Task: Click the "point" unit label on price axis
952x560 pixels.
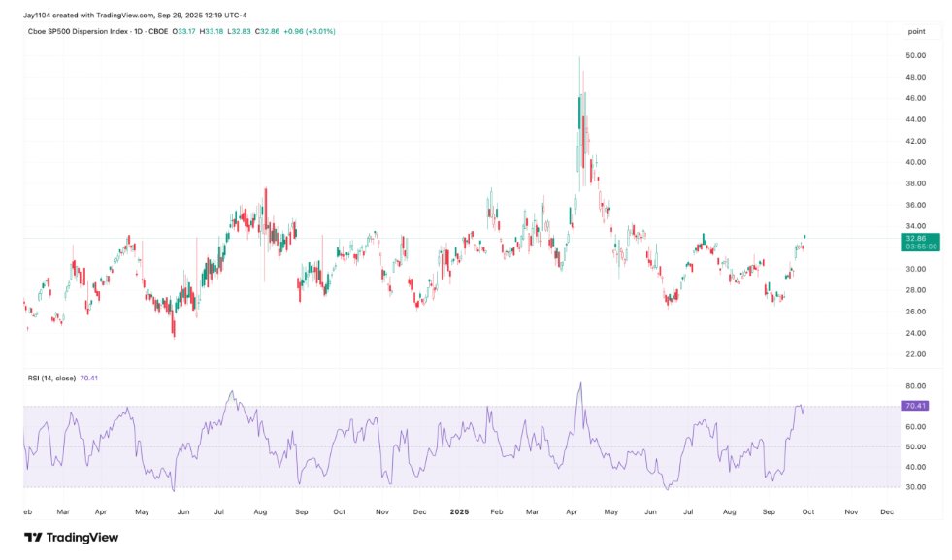Action: tap(915, 31)
